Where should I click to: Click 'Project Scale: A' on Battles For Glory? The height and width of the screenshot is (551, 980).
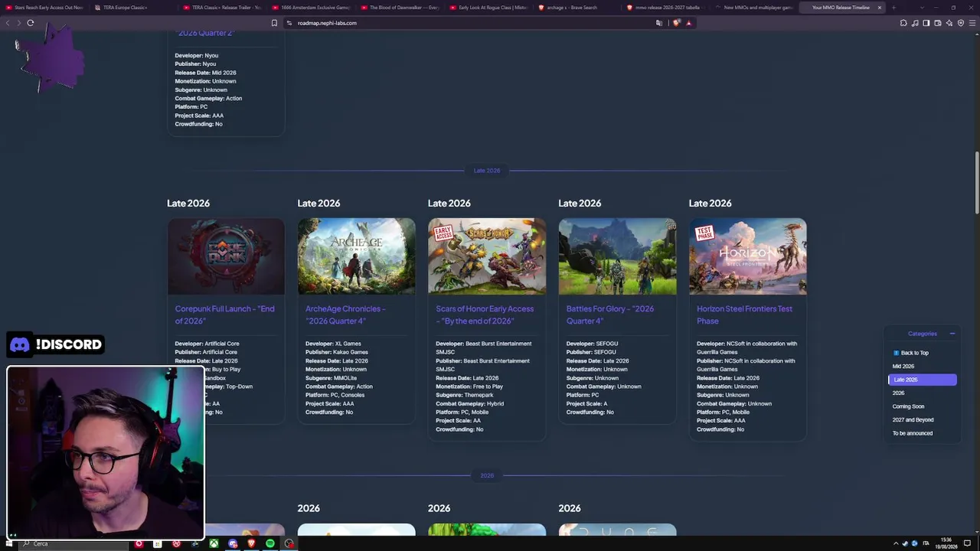tap(587, 403)
